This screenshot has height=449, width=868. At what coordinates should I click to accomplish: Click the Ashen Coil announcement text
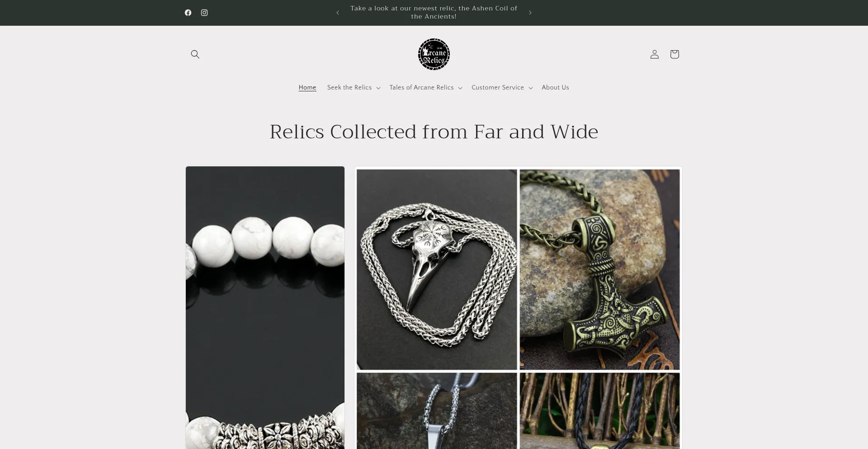(x=434, y=13)
